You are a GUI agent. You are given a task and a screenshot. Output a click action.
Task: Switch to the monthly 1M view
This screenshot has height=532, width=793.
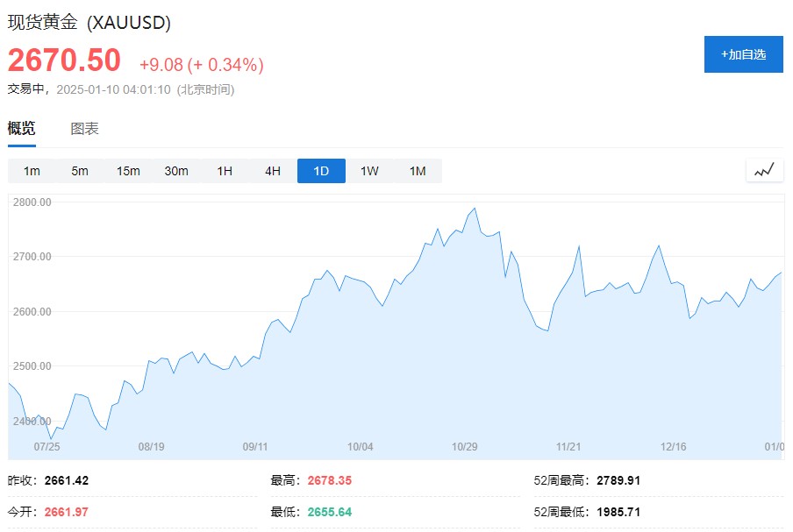tap(418, 171)
